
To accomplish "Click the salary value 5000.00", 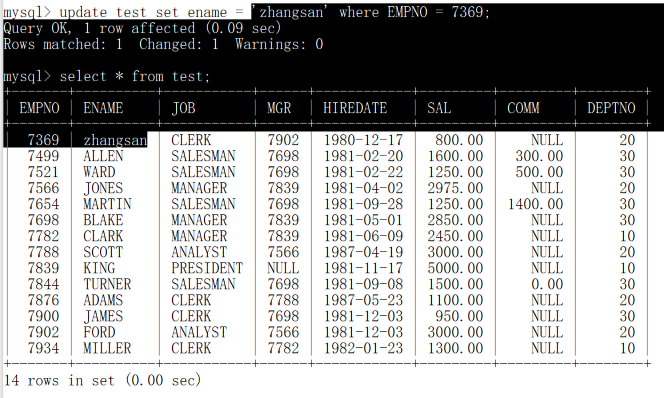I will [455, 268].
